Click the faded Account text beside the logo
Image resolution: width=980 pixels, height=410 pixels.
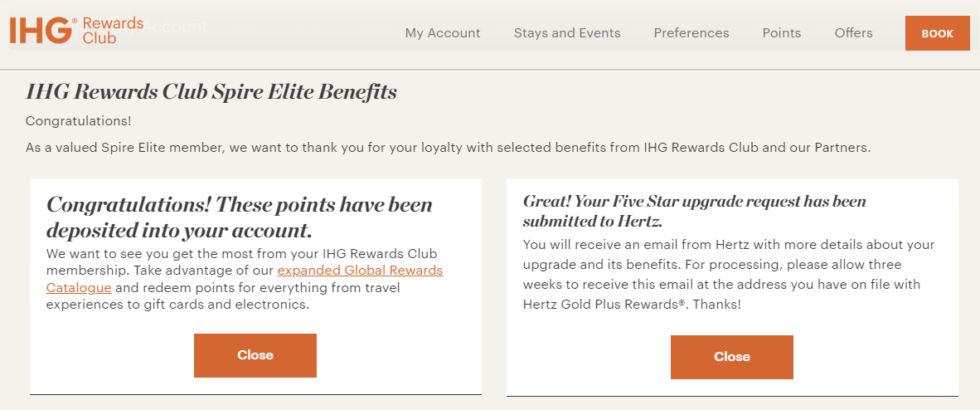[x=177, y=27]
